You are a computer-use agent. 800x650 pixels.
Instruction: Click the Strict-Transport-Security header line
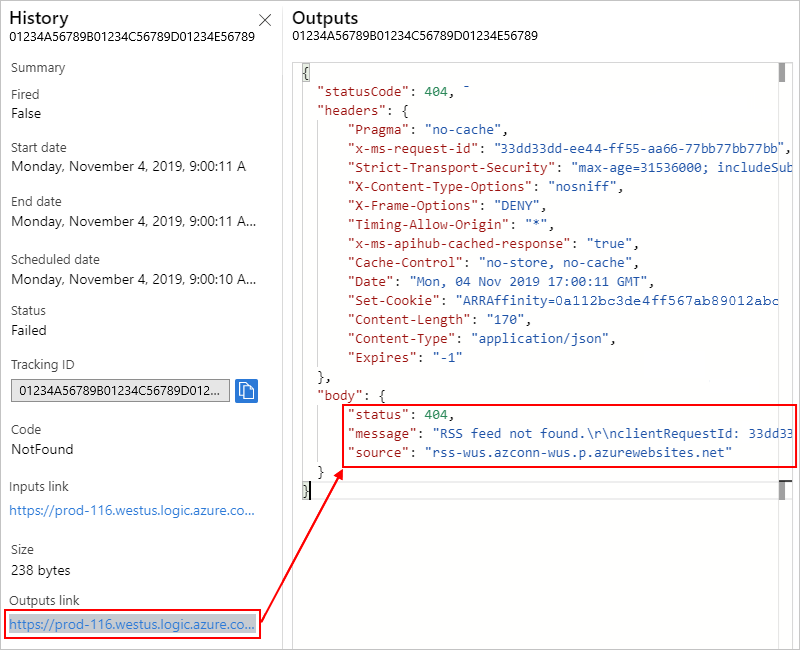tap(570, 167)
